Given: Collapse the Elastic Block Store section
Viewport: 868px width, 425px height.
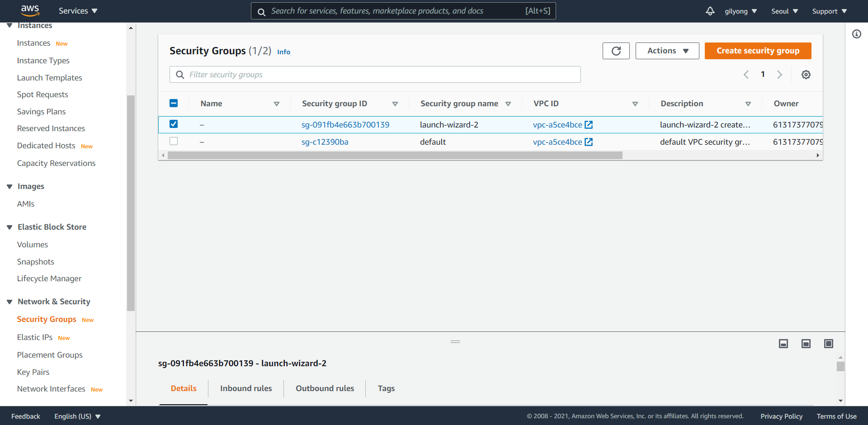Looking at the screenshot, I should 9,227.
